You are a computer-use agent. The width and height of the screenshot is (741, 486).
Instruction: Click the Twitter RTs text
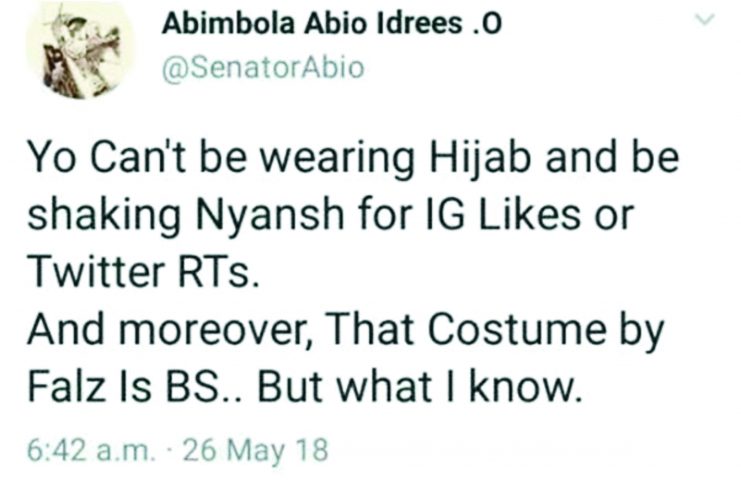click(143, 273)
